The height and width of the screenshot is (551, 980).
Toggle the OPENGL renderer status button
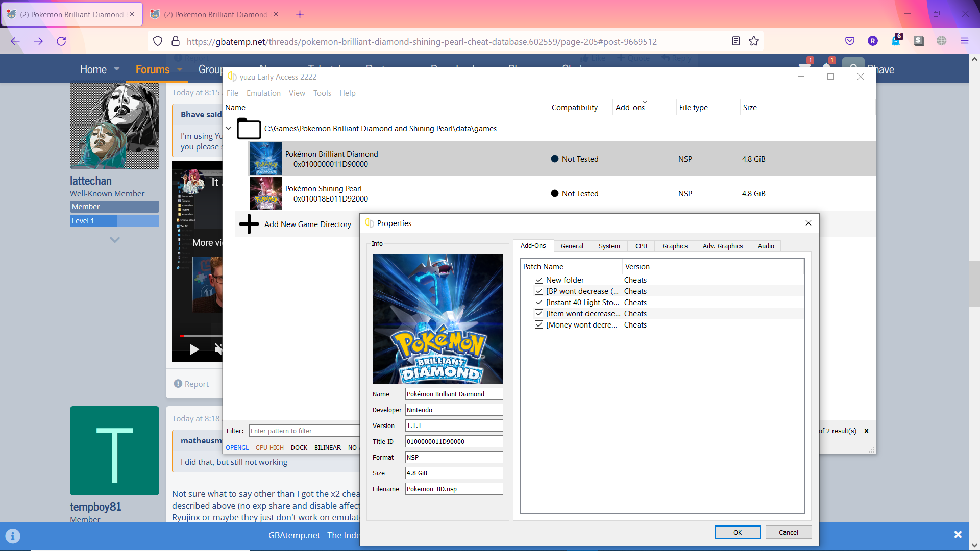237,448
